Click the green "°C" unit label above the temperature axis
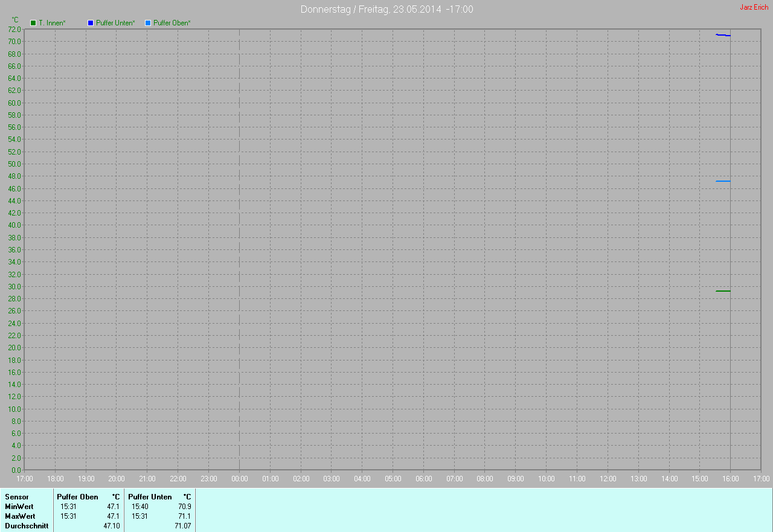This screenshot has height=532, width=773. (x=15, y=20)
